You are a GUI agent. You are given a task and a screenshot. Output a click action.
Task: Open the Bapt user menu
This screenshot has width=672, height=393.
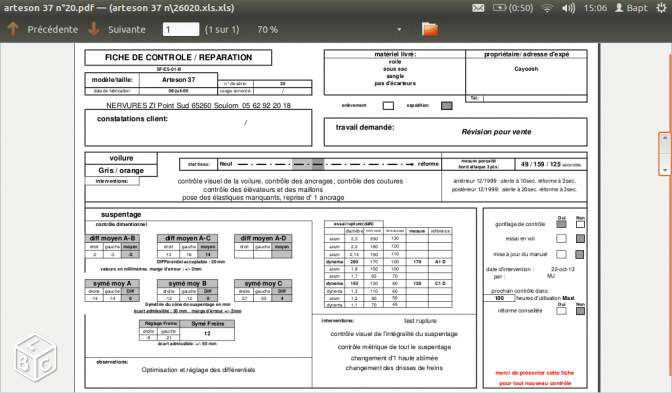631,8
